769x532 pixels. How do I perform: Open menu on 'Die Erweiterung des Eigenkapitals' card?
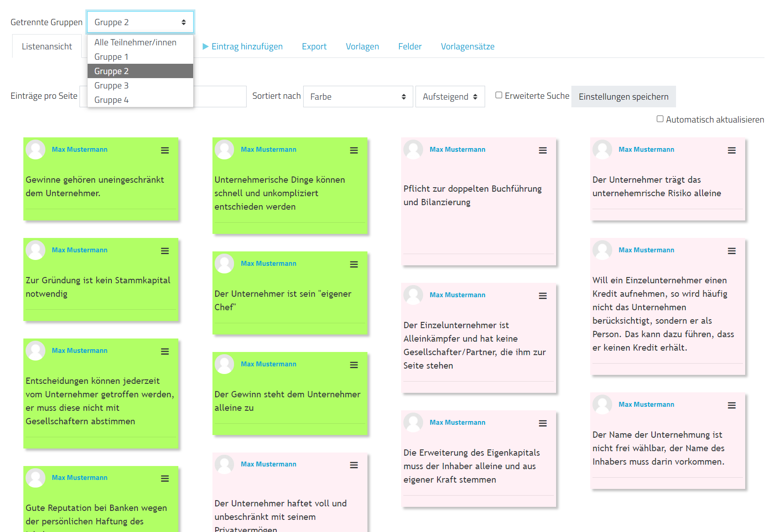[x=543, y=423]
